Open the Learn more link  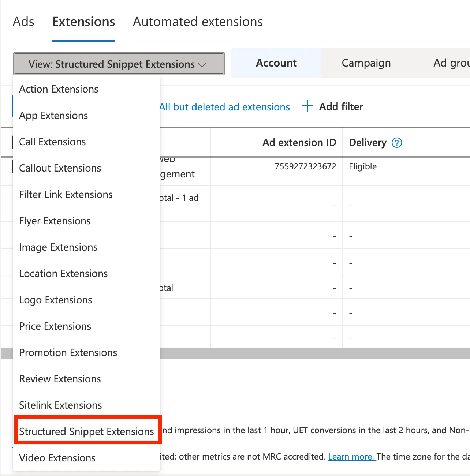click(x=352, y=457)
